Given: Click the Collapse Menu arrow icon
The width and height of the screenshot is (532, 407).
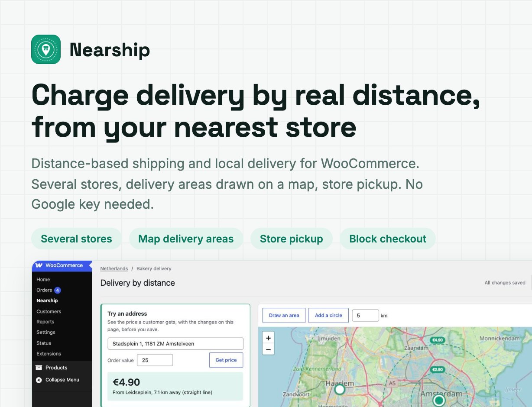Looking at the screenshot, I should pyautogui.click(x=39, y=380).
